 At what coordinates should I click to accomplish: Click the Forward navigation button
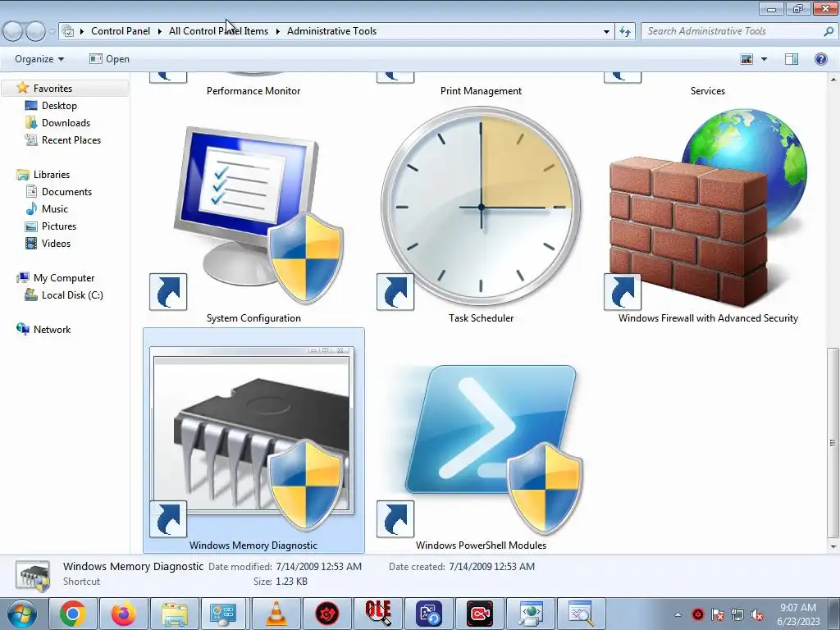point(36,32)
